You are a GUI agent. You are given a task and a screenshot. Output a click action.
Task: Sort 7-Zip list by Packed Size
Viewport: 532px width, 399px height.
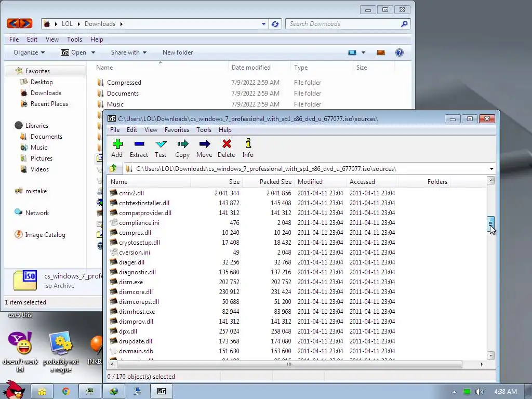coord(268,181)
